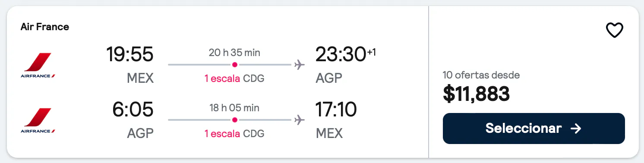The height and width of the screenshot is (163, 644).
Task: Click the '10 ofertas desde' text
Action: pyautogui.click(x=481, y=75)
